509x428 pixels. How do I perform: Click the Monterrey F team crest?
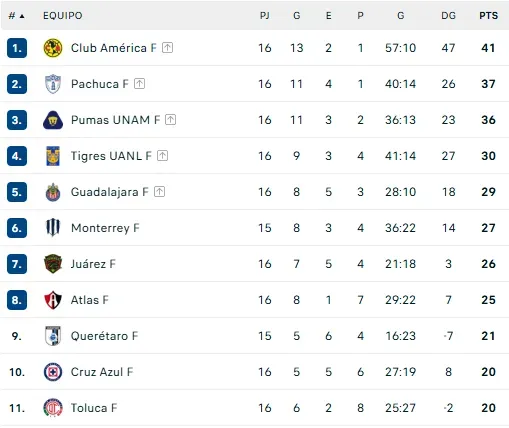point(53,228)
